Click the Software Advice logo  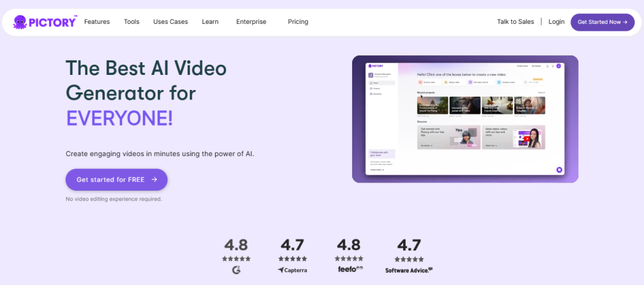click(409, 271)
